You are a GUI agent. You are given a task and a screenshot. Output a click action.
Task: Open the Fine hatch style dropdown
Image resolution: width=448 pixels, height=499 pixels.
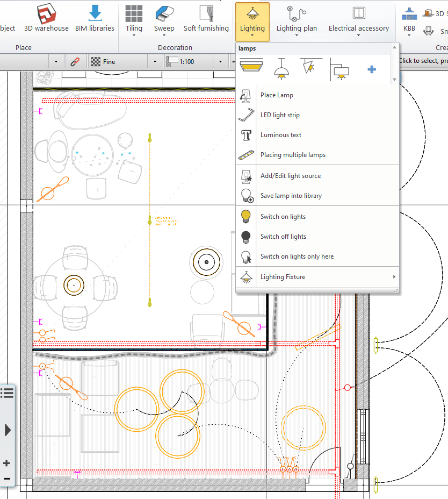tap(155, 61)
